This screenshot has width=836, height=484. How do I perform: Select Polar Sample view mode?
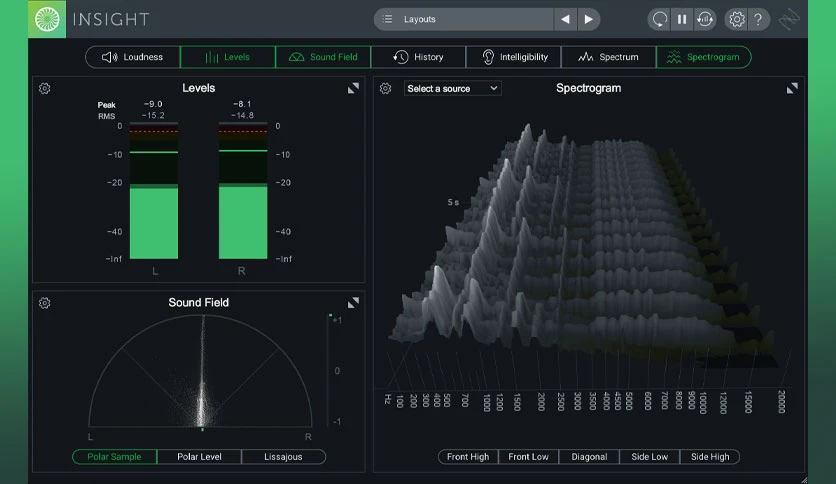115,457
